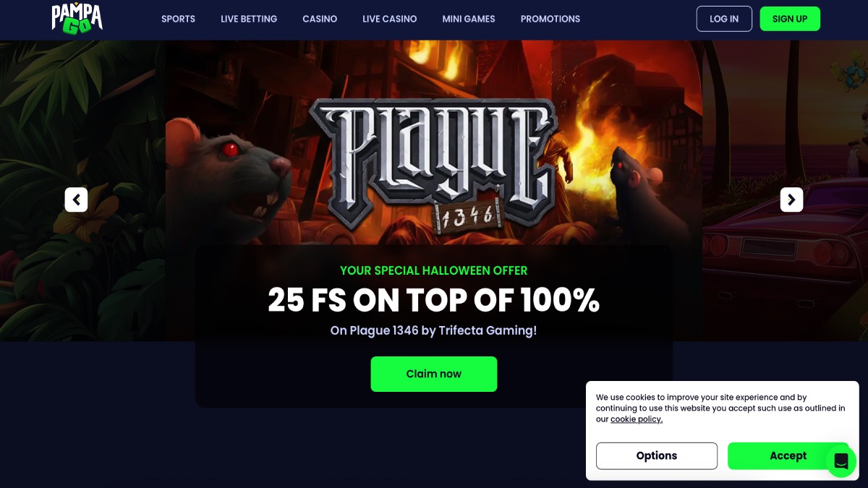Open cookie Options
Viewport: 868px width, 488px height.
[657, 455]
